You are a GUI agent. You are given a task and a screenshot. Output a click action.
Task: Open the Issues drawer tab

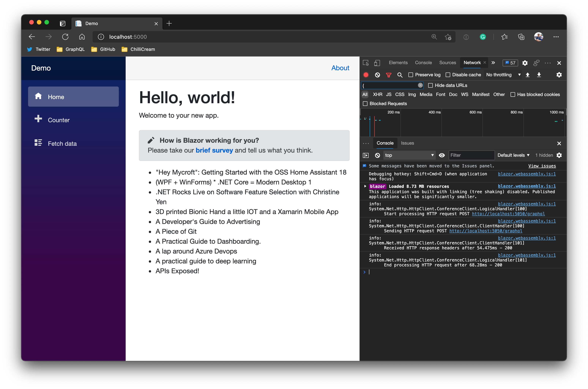(x=407, y=143)
